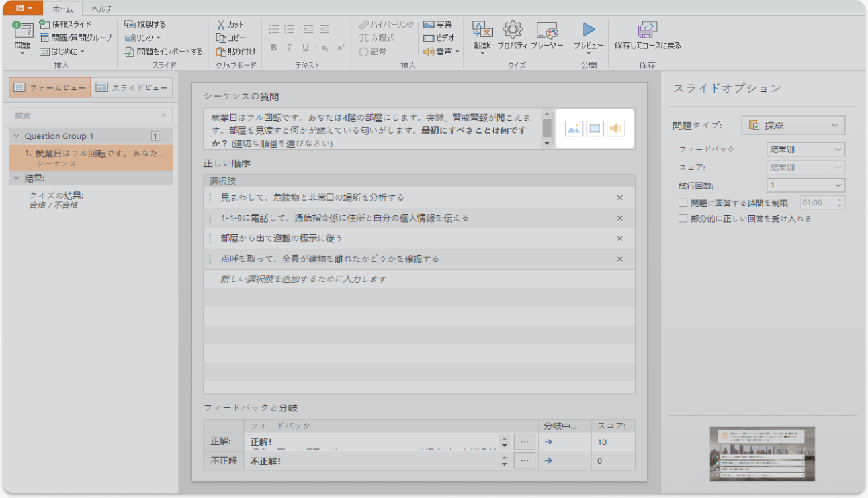The height and width of the screenshot is (498, 868).
Task: Open quiz Properties (プロパティ) gear icon
Action: (x=512, y=30)
